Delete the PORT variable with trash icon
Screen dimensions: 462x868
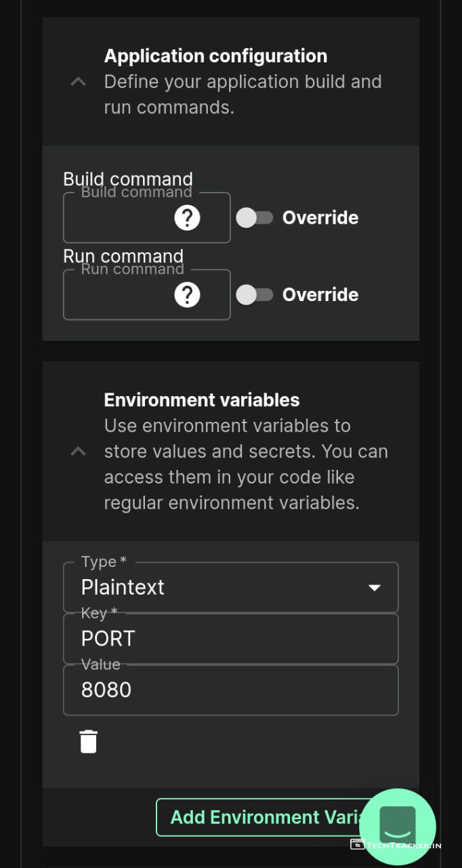pos(89,741)
